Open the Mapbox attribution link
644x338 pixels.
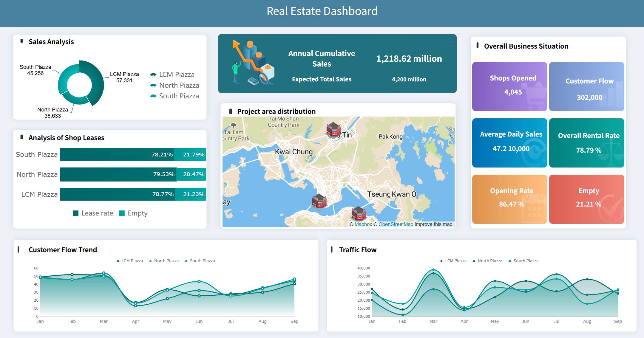[363, 224]
